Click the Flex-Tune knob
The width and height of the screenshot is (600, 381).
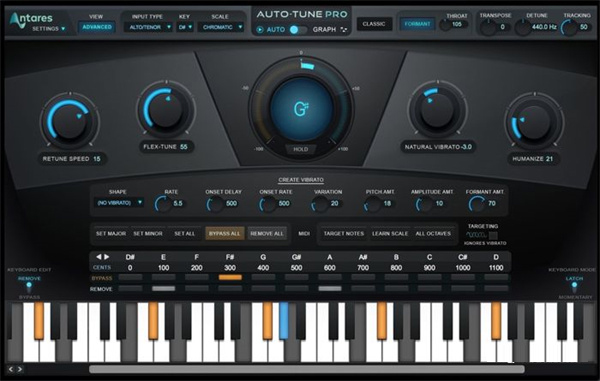coord(166,109)
